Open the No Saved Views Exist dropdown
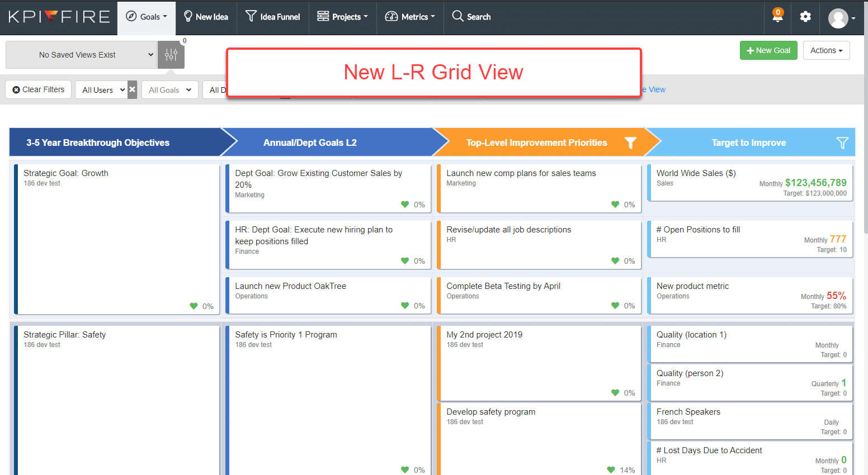 point(81,55)
